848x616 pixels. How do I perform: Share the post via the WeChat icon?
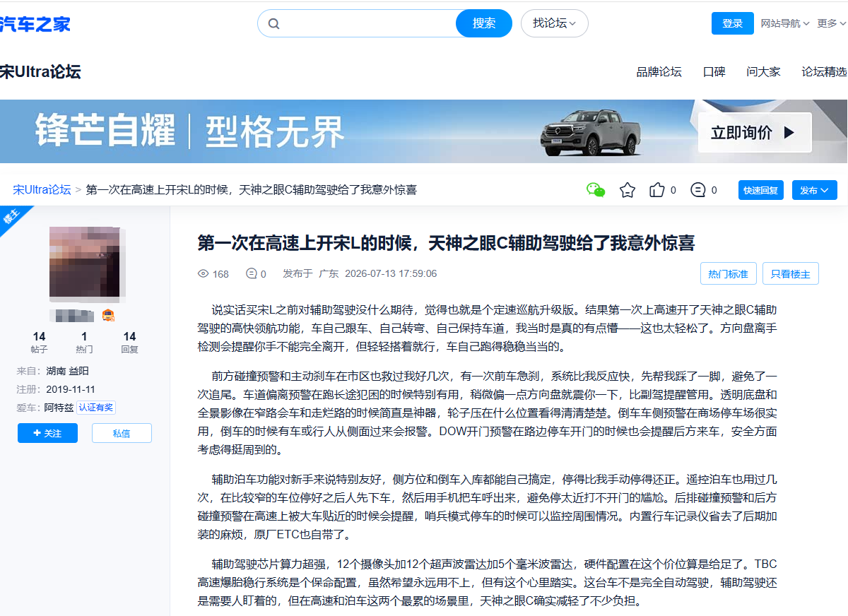596,190
